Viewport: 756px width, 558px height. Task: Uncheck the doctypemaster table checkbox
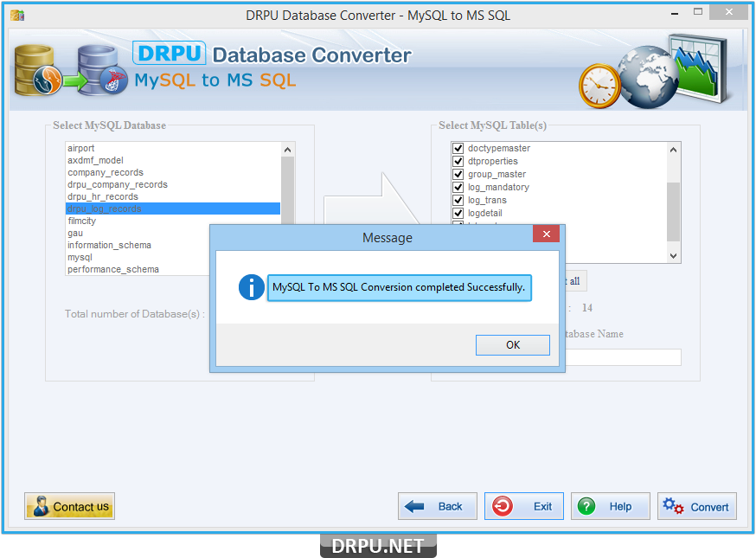(458, 148)
